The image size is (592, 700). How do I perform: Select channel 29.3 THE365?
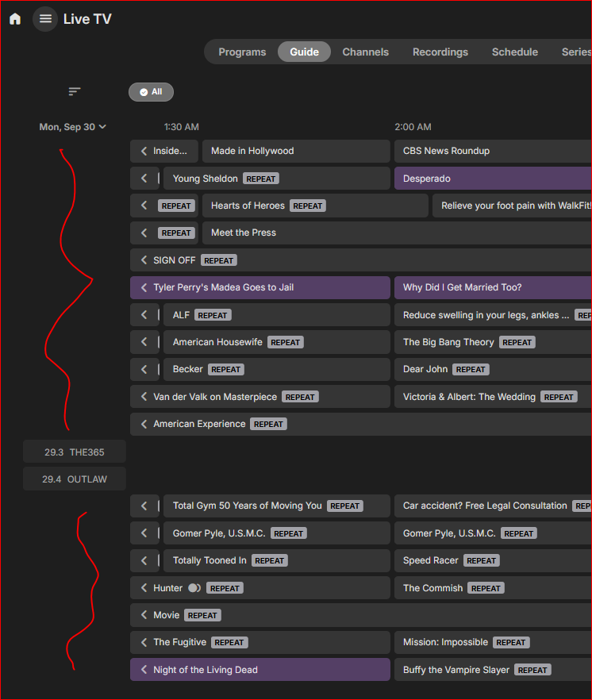point(75,452)
